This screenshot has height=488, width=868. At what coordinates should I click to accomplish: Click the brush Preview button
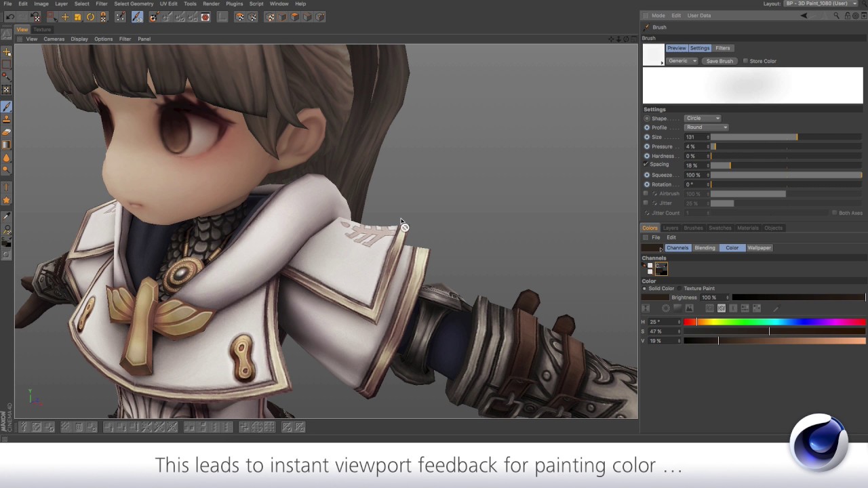click(676, 48)
